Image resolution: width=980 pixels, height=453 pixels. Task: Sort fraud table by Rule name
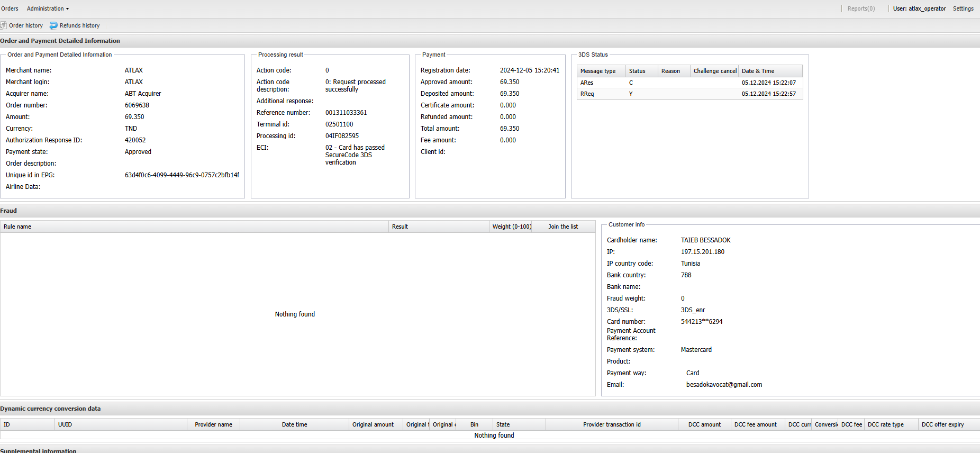tap(17, 226)
